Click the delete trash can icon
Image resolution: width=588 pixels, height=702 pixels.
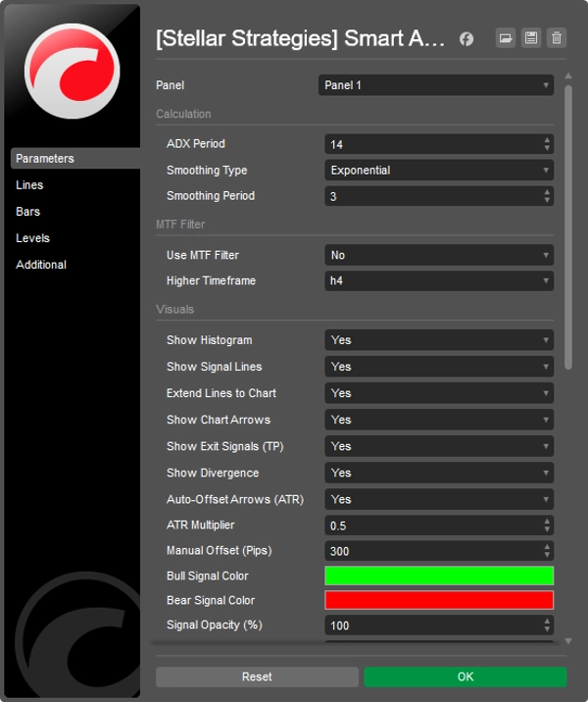point(557,38)
